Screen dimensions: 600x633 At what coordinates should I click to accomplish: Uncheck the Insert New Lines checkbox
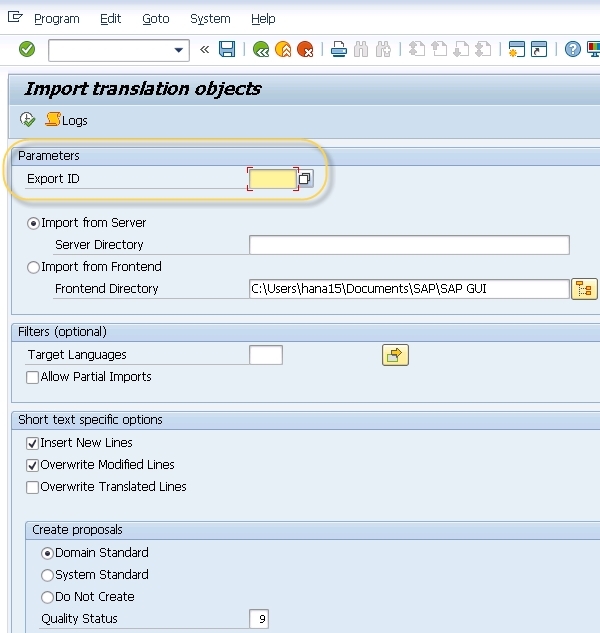pyautogui.click(x=32, y=443)
